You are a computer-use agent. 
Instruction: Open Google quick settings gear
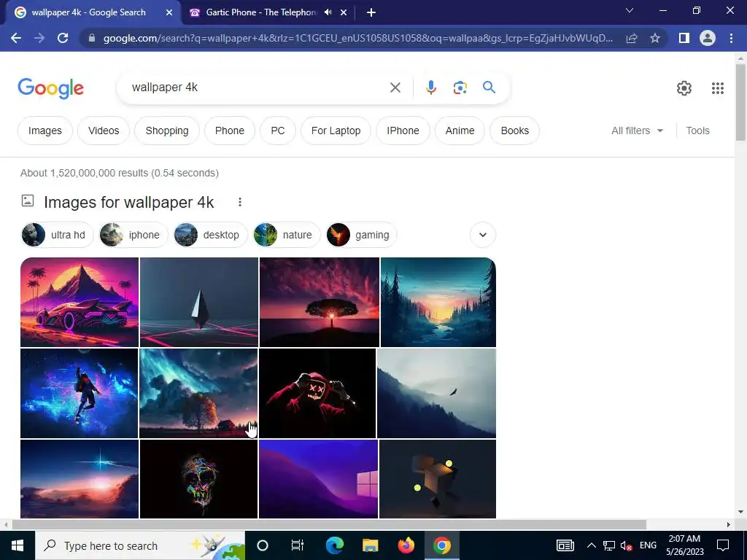tap(684, 88)
